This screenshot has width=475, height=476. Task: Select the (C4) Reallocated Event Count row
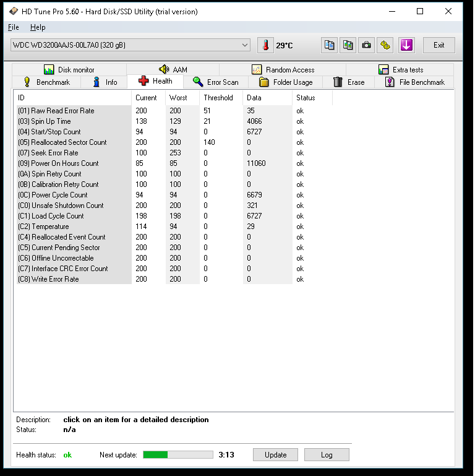[174, 237]
